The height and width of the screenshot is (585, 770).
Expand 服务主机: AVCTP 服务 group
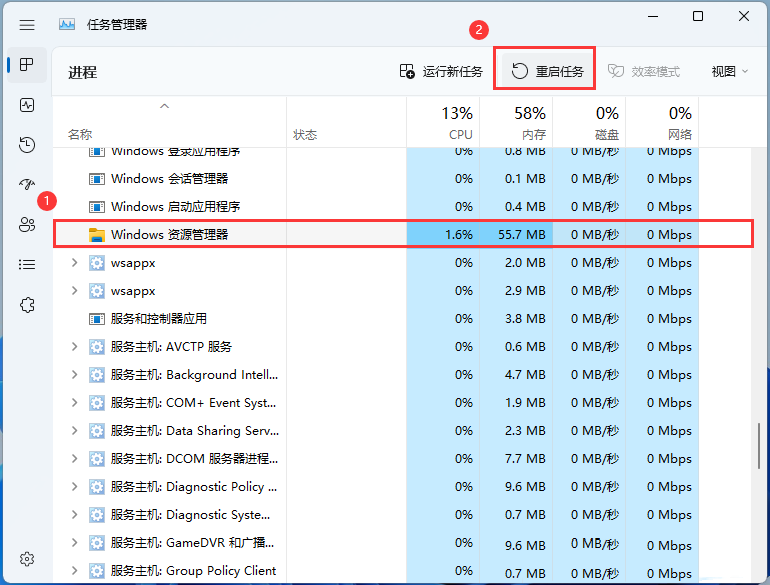(75, 347)
